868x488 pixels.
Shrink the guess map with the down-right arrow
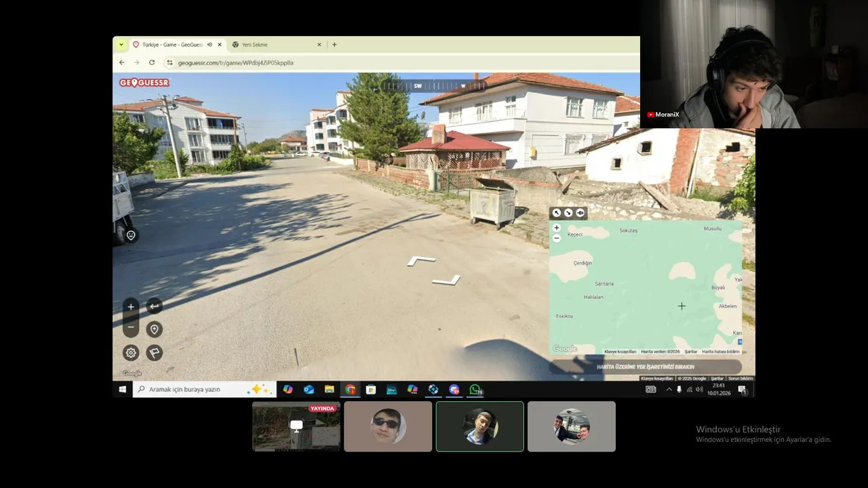click(568, 213)
